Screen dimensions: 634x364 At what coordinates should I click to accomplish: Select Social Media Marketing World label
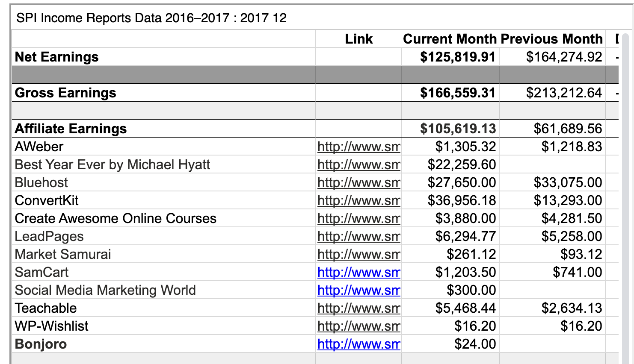(x=105, y=290)
